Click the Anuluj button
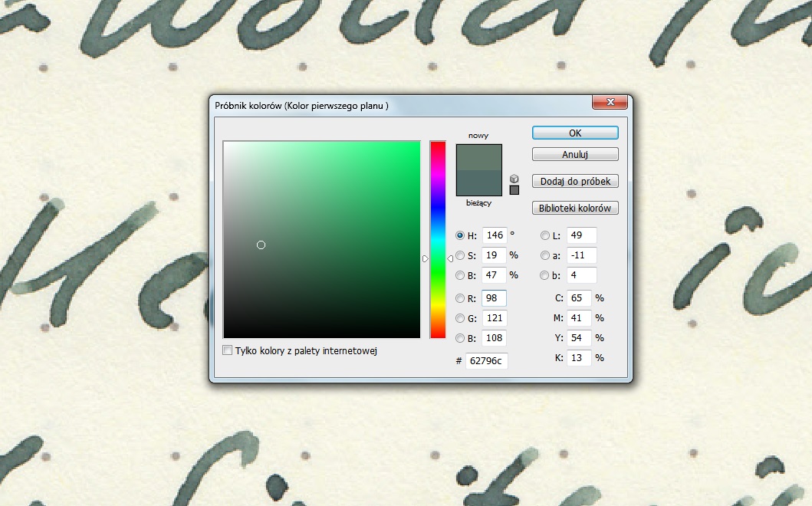The height and width of the screenshot is (506, 812). (574, 154)
